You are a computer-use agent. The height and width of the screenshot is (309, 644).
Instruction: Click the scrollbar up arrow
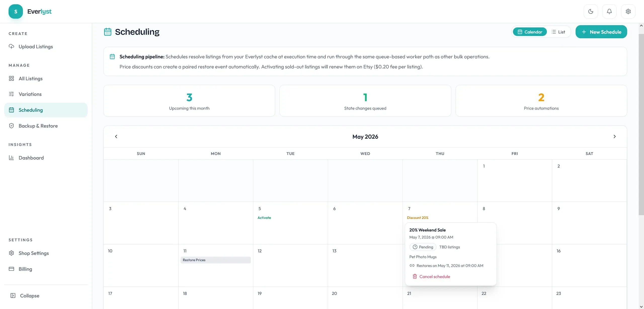pyautogui.click(x=641, y=26)
